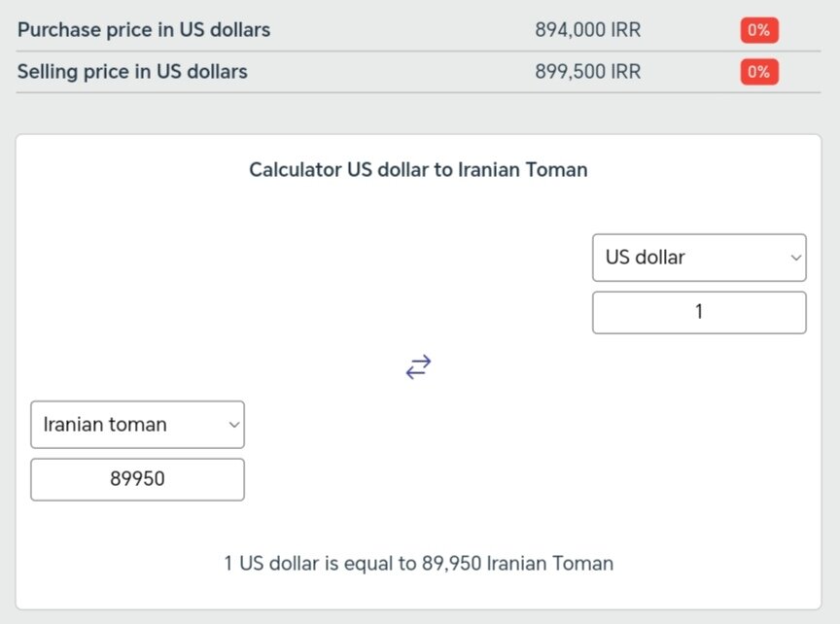Viewport: 840px width, 624px height.
Task: Click the IRR unit after 899,500
Action: tap(625, 72)
